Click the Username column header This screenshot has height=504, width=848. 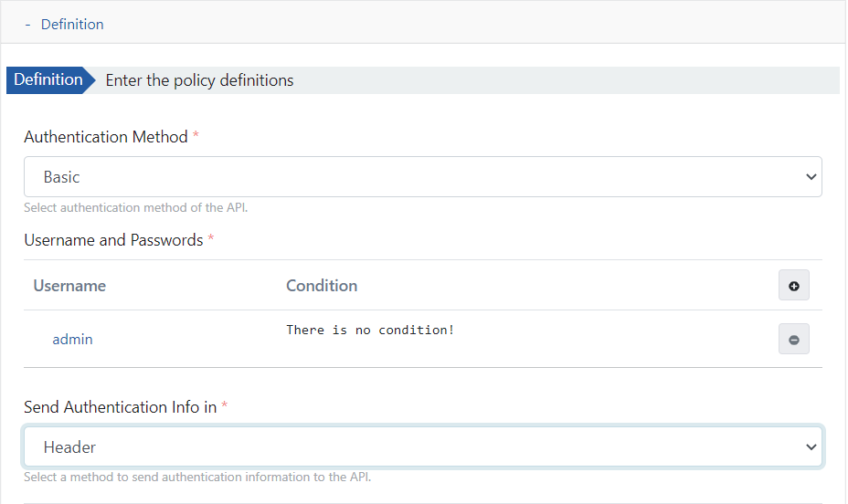[69, 286]
